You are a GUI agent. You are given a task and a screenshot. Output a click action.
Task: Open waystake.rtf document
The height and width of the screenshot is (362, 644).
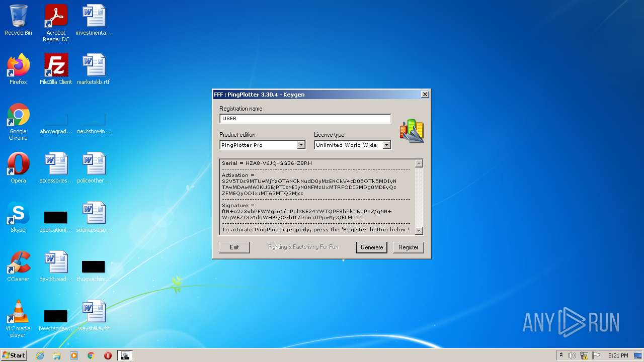(94, 316)
